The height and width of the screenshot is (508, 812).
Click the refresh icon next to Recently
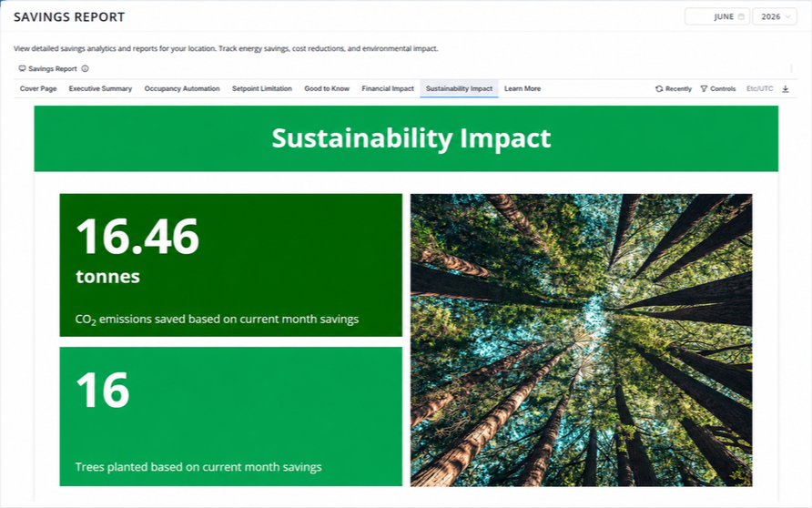coord(659,89)
